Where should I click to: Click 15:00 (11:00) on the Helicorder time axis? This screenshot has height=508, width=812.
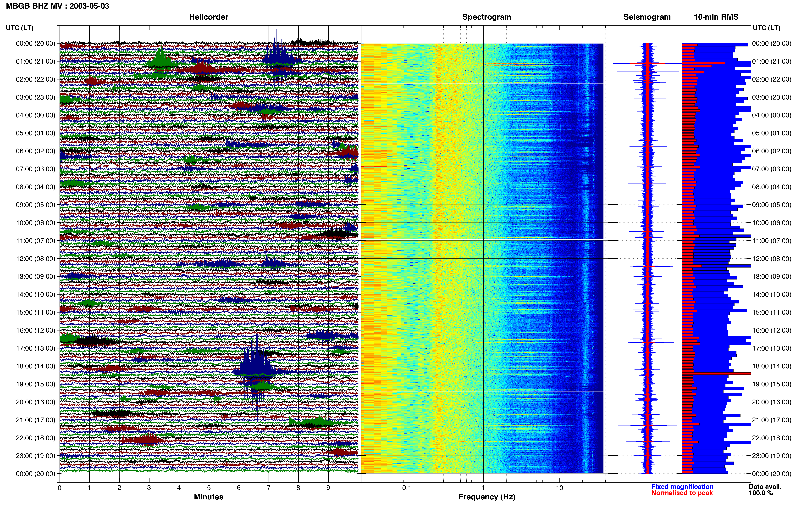pos(36,313)
